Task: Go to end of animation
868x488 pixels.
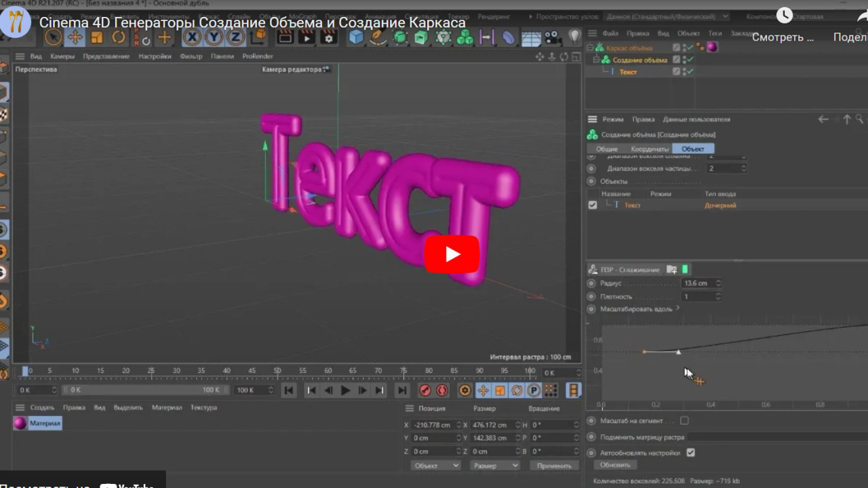Action: (402, 390)
